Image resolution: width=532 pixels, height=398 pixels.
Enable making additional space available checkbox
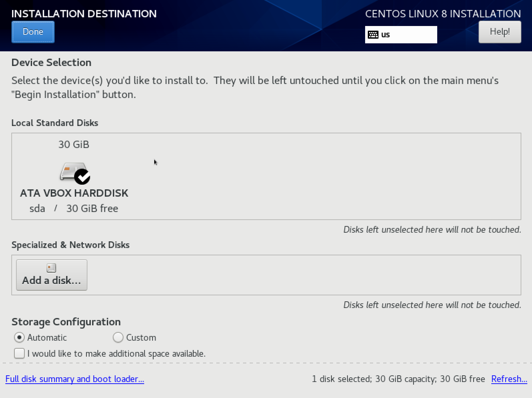[19, 353]
